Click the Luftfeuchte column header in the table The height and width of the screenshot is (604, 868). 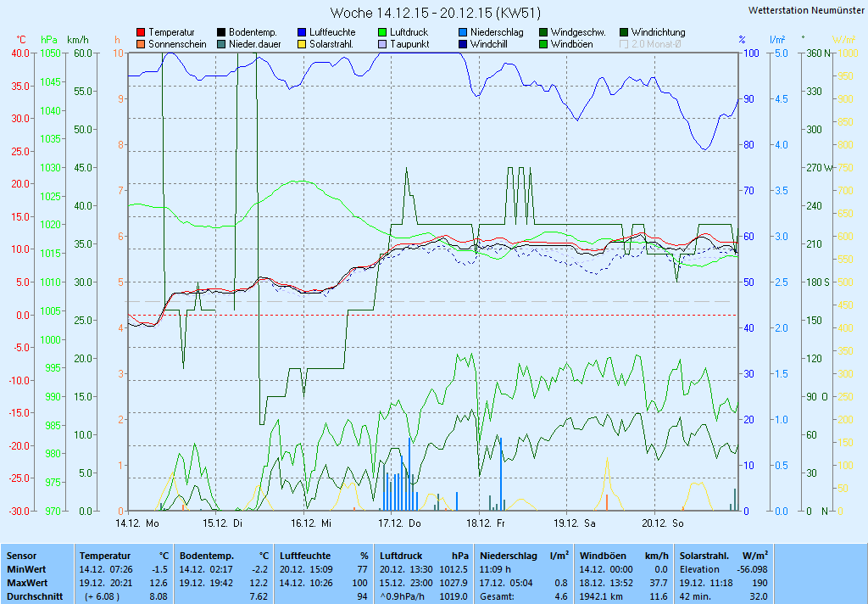coord(305,556)
